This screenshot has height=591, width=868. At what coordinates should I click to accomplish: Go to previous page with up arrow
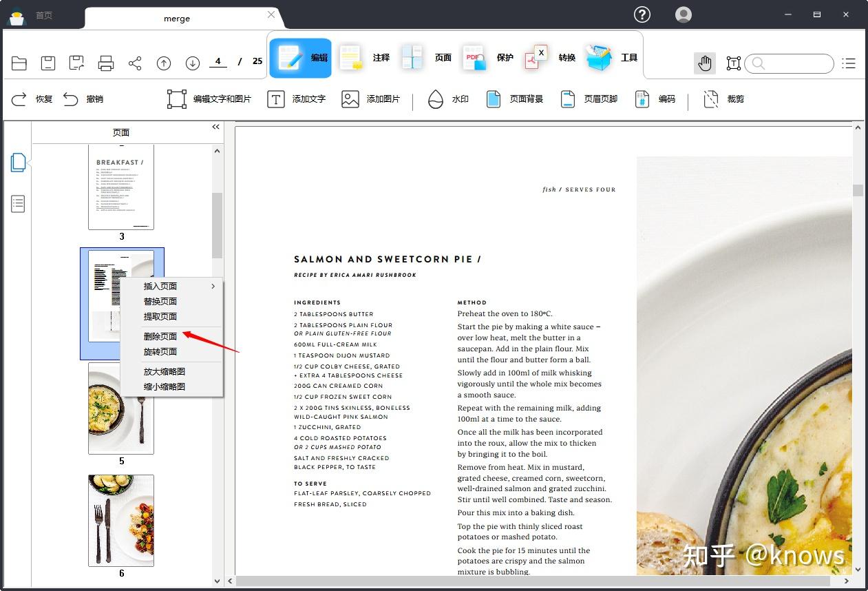(164, 63)
